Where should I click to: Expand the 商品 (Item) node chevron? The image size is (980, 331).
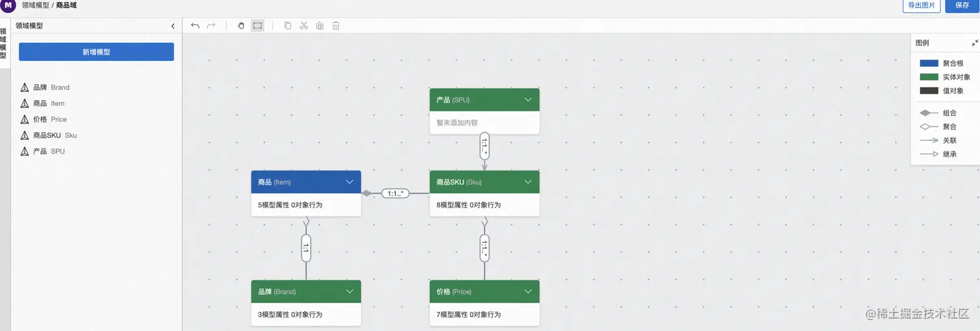click(349, 182)
